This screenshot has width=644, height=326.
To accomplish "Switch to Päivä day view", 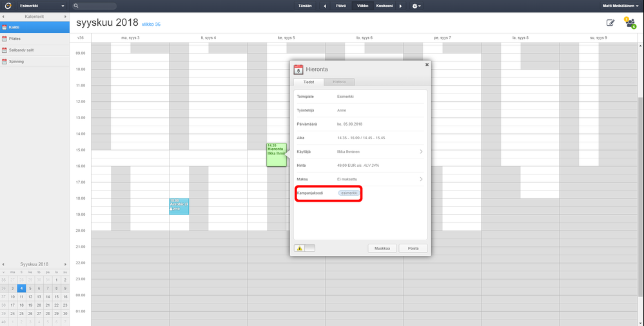I will coord(341,6).
